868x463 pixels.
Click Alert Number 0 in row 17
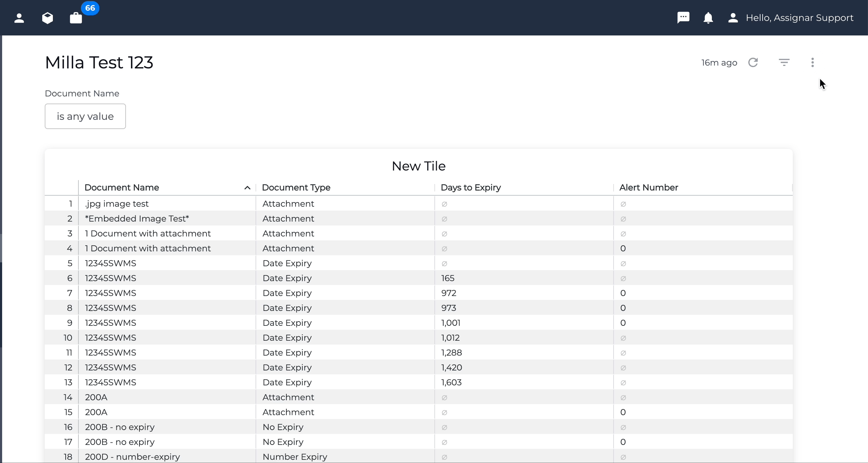[x=623, y=442]
